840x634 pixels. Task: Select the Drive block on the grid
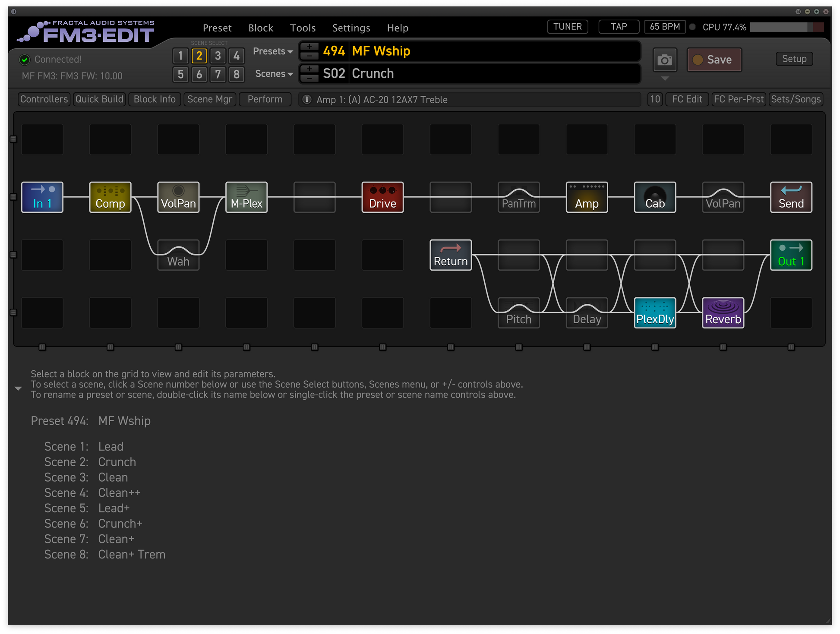(382, 197)
